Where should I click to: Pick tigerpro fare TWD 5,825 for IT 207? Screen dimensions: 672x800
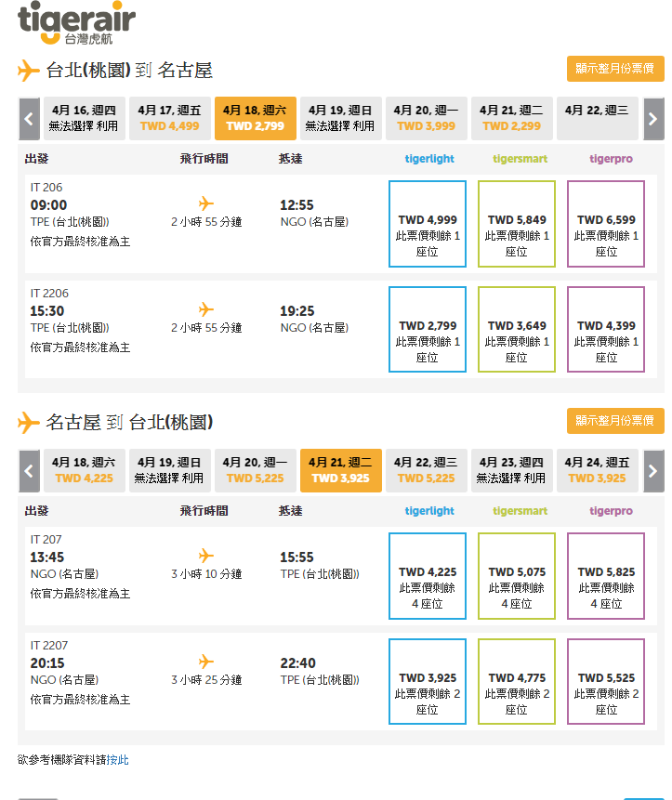coord(605,576)
